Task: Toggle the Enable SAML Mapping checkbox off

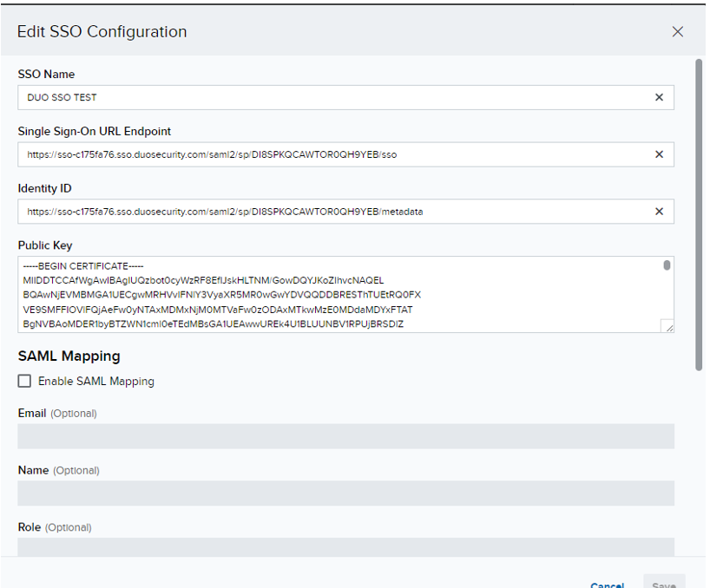Action: 23,381
